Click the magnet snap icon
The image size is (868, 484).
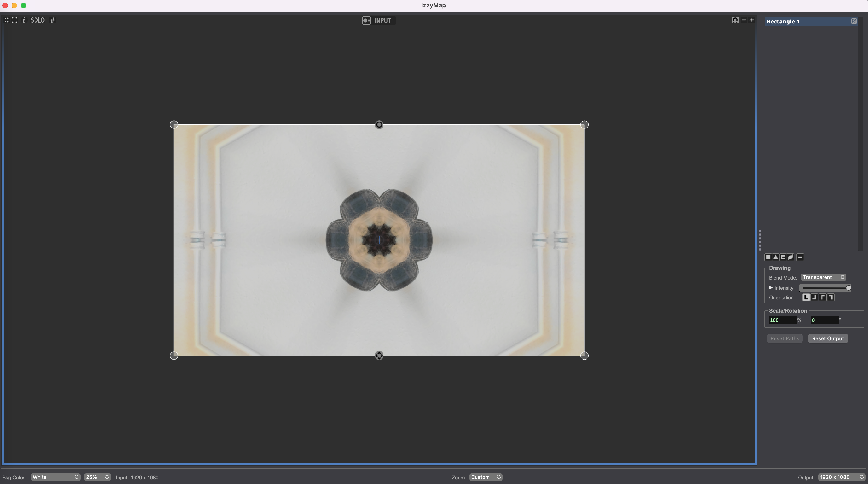click(735, 20)
